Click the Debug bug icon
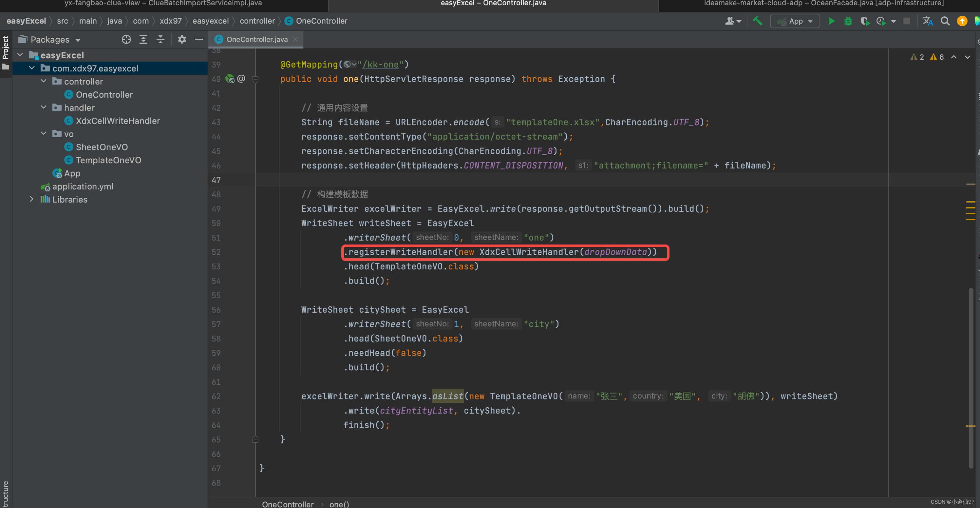The height and width of the screenshot is (508, 980). (848, 21)
